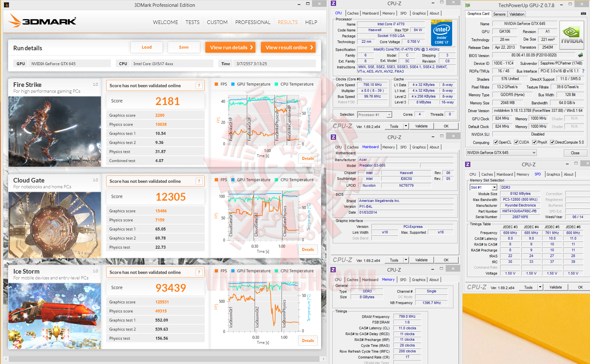Image resolution: width=590 pixels, height=364 pixels.
Task: Click the NVIDIA logo in GPU-Z
Action: point(572,35)
